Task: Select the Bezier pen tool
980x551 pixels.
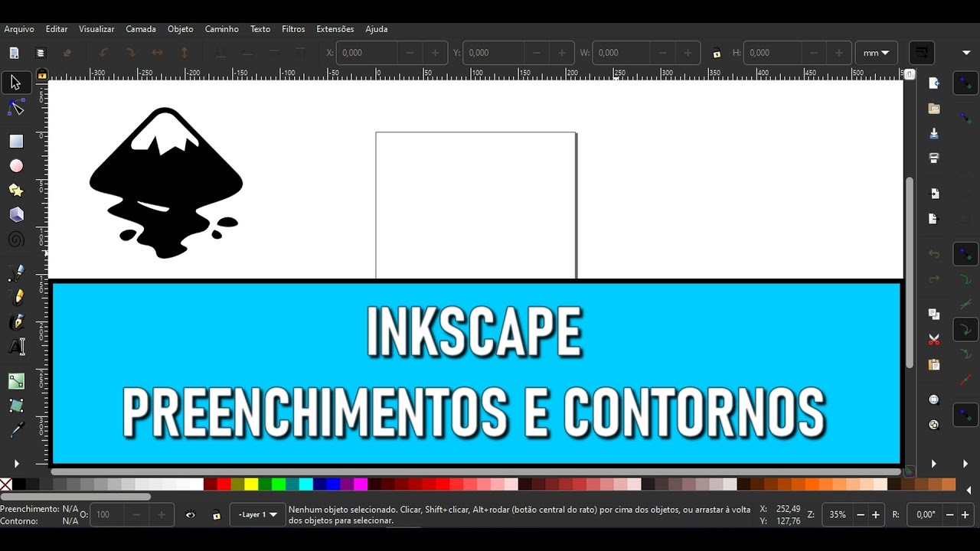Action: click(x=16, y=273)
